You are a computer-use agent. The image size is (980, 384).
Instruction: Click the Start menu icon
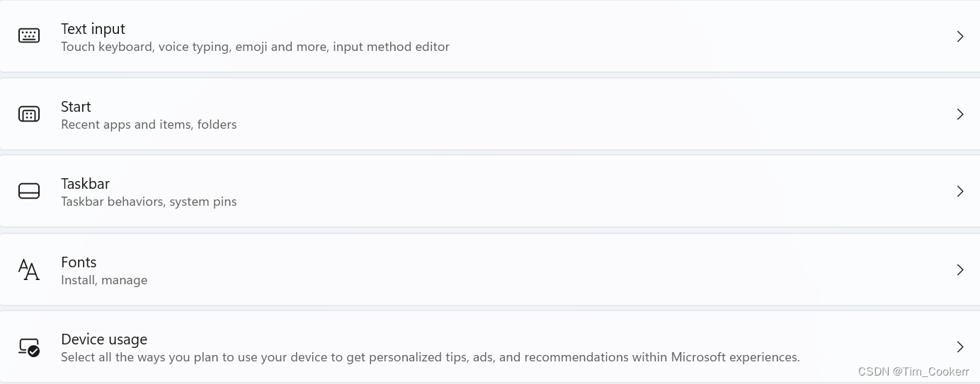click(29, 114)
